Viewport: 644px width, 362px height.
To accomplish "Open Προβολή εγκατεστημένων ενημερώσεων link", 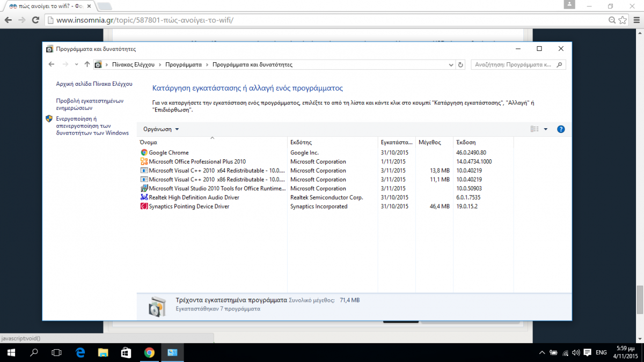I will click(x=90, y=104).
